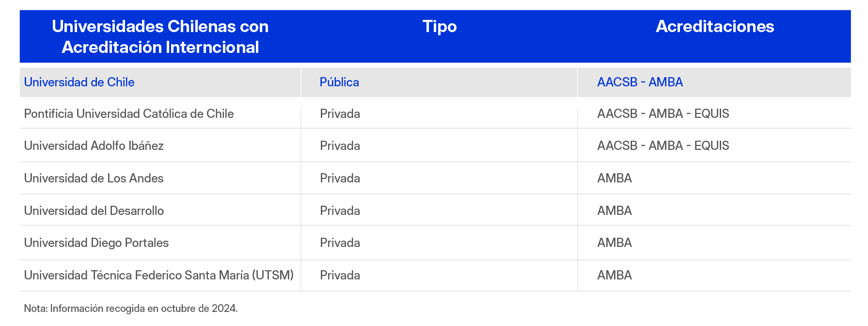This screenshot has width=868, height=326.
Task: Click the Acreditaciones column header
Action: pyautogui.click(x=714, y=27)
